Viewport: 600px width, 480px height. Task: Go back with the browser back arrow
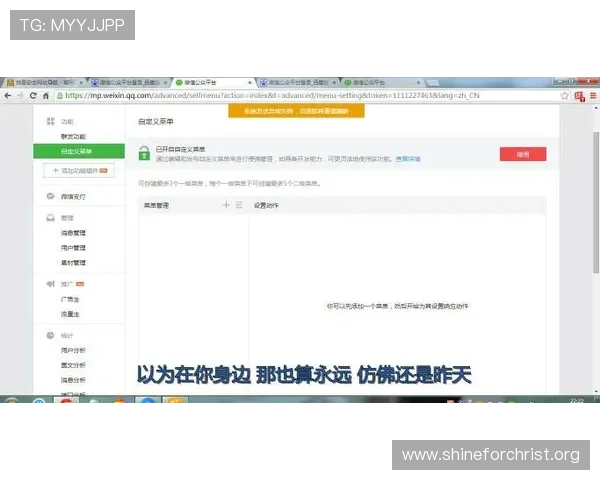(x=8, y=96)
